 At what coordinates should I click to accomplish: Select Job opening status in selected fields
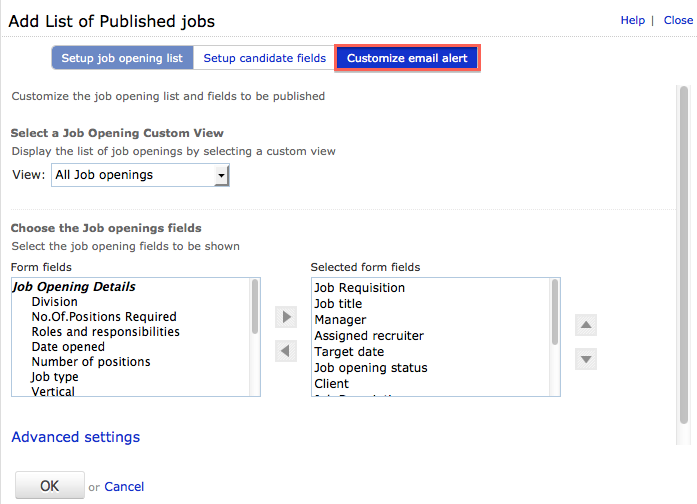371,368
